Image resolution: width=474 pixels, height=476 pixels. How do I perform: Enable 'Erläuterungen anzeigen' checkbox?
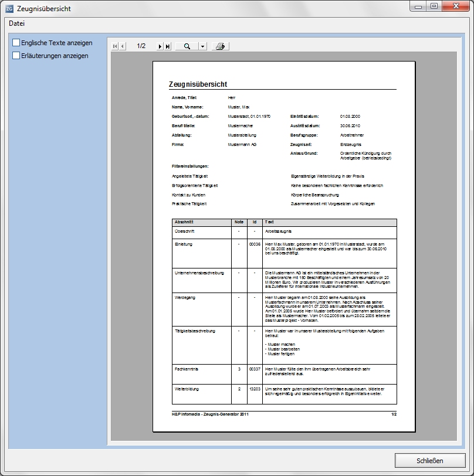(16, 55)
